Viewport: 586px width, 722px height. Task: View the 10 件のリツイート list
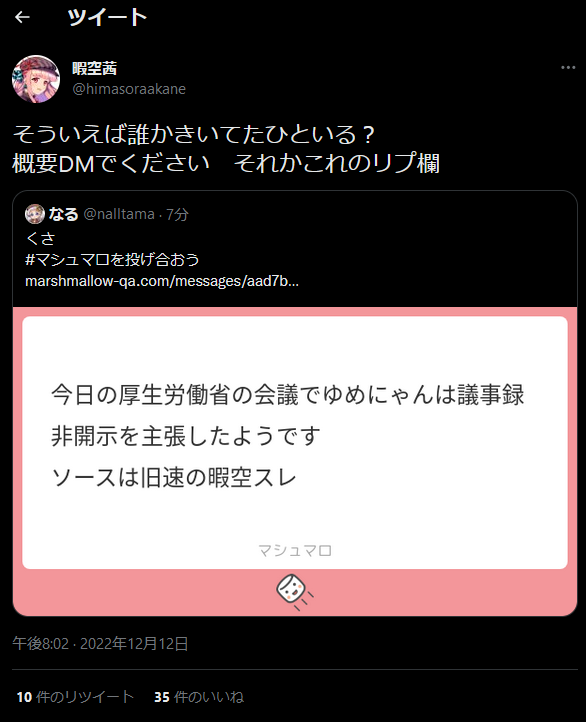(x=75, y=697)
